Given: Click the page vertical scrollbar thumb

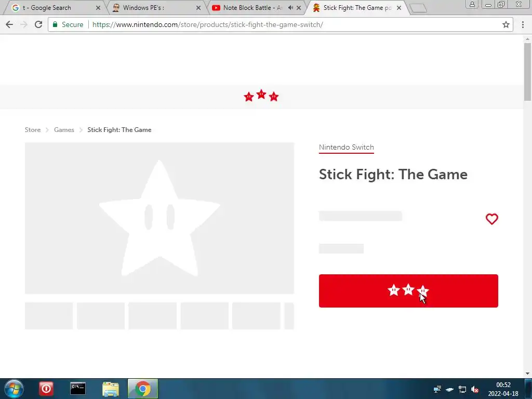Looking at the screenshot, I should click(527, 72).
